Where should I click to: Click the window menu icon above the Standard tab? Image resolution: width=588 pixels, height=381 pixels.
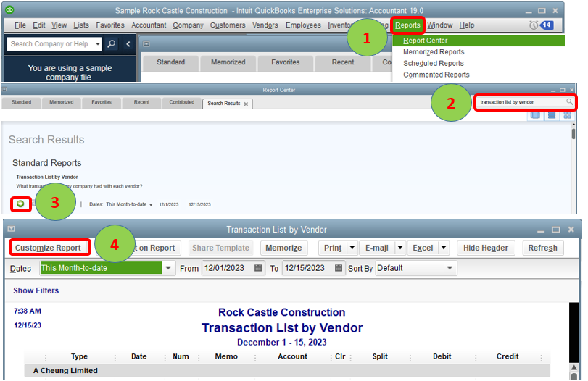tap(146, 44)
